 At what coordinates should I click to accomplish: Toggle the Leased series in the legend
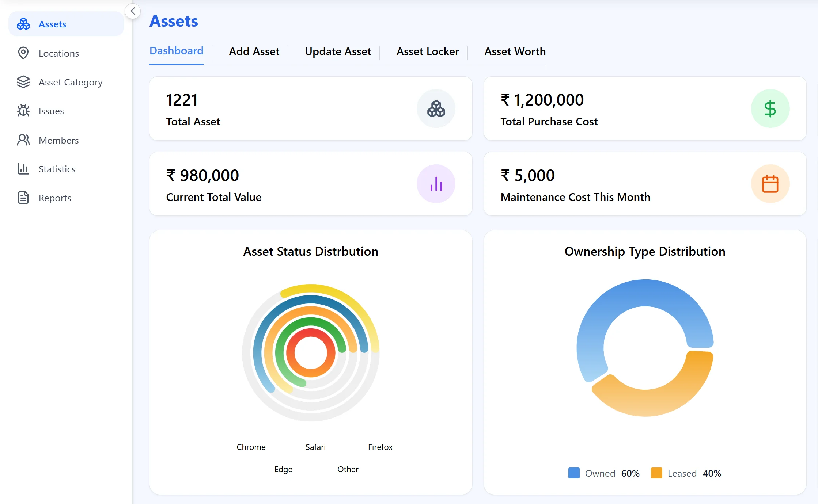click(x=682, y=473)
